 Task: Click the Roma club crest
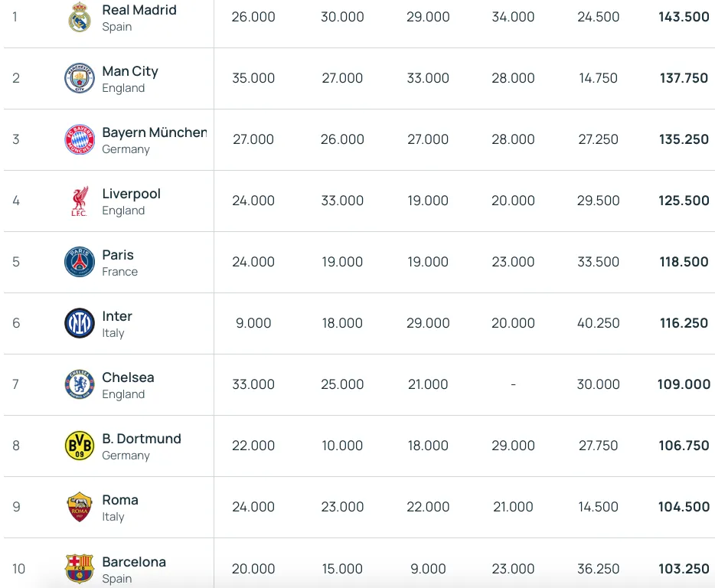tap(80, 507)
